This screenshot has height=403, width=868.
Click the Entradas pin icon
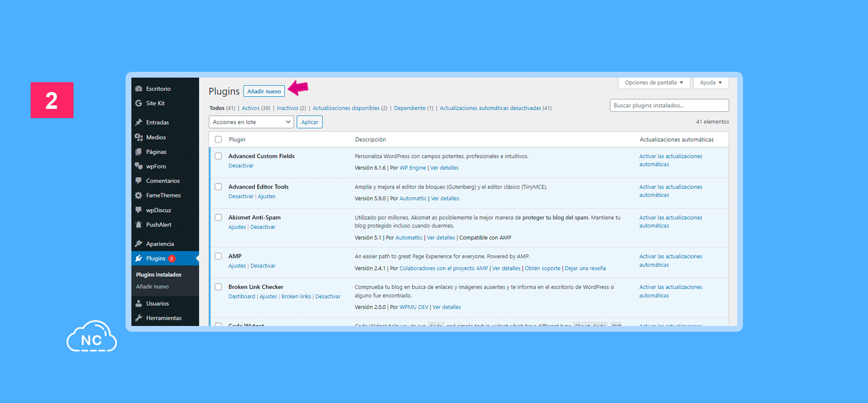coord(139,122)
